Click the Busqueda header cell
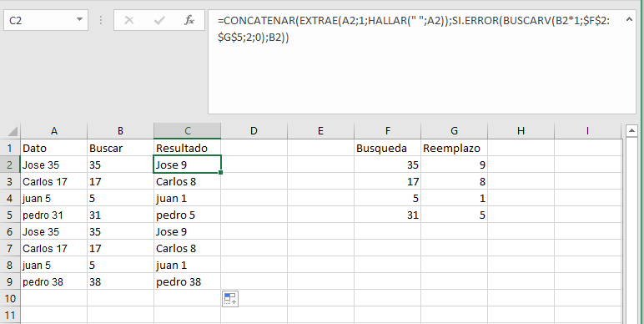 (387, 148)
